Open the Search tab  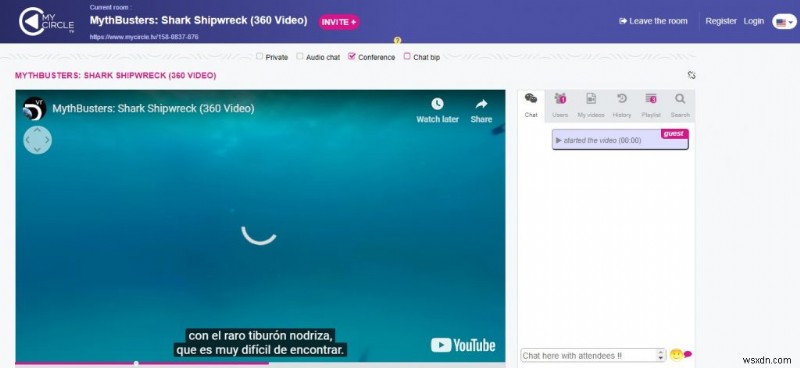pos(680,105)
